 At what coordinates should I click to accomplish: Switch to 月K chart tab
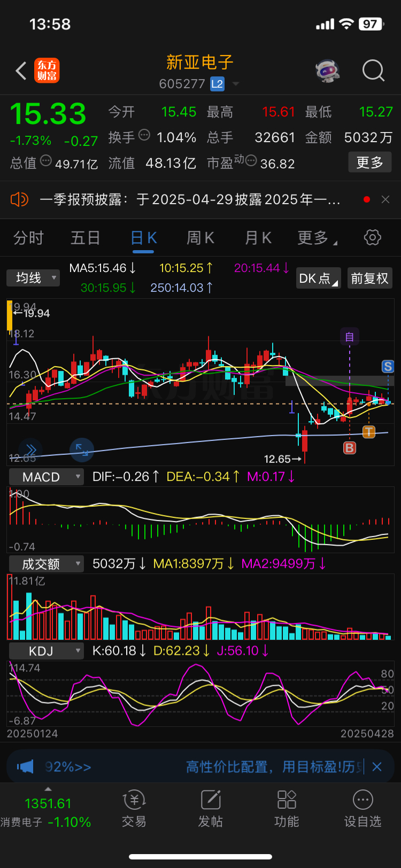[x=258, y=238]
